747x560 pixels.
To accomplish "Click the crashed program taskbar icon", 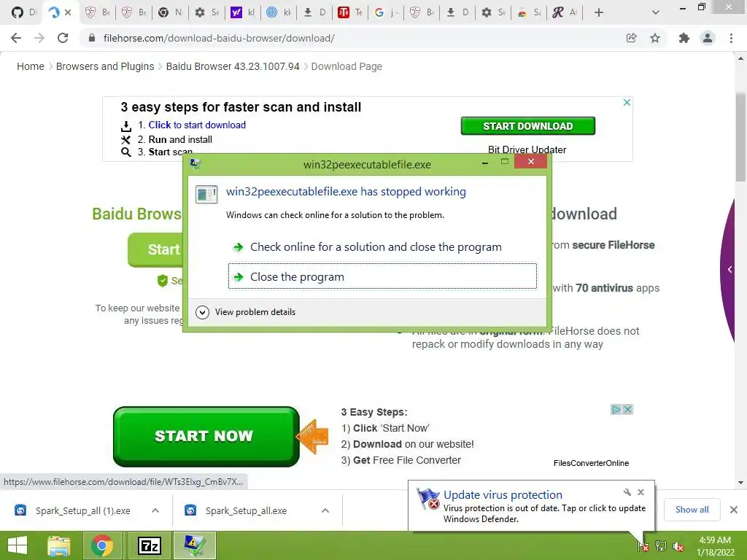I will coord(194,545).
